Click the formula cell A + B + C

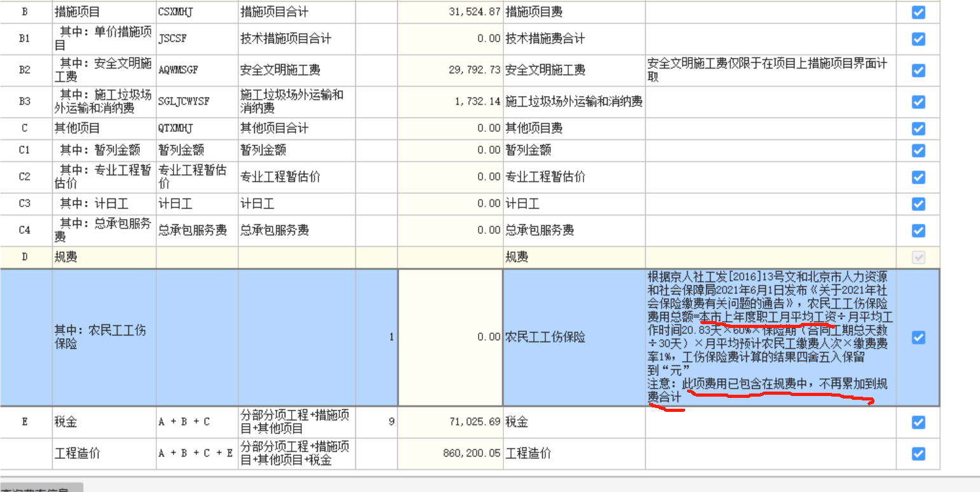pos(197,422)
